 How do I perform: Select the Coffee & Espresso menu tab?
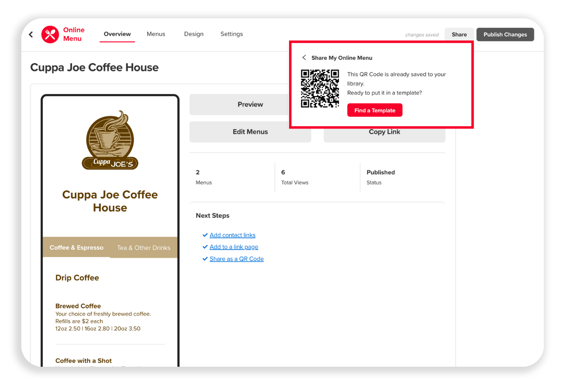tap(77, 247)
